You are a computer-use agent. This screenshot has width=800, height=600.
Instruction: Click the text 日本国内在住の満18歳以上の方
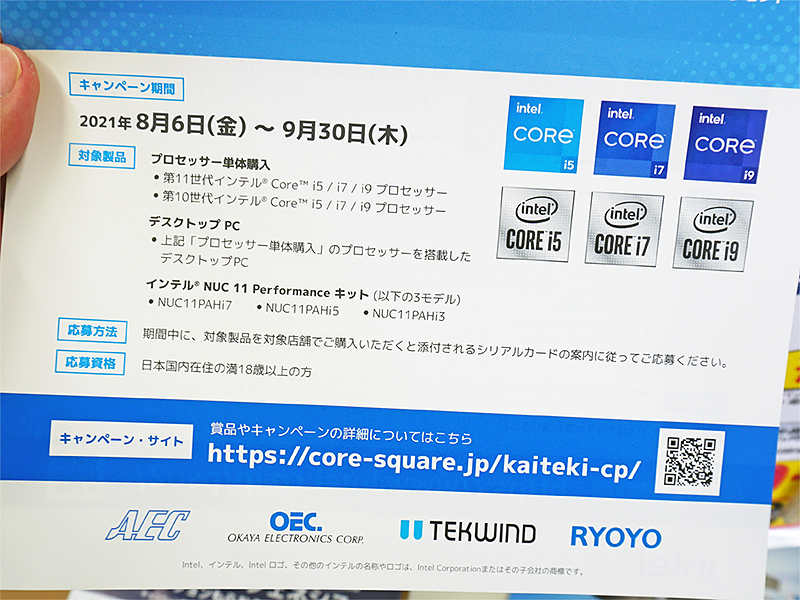(x=227, y=368)
